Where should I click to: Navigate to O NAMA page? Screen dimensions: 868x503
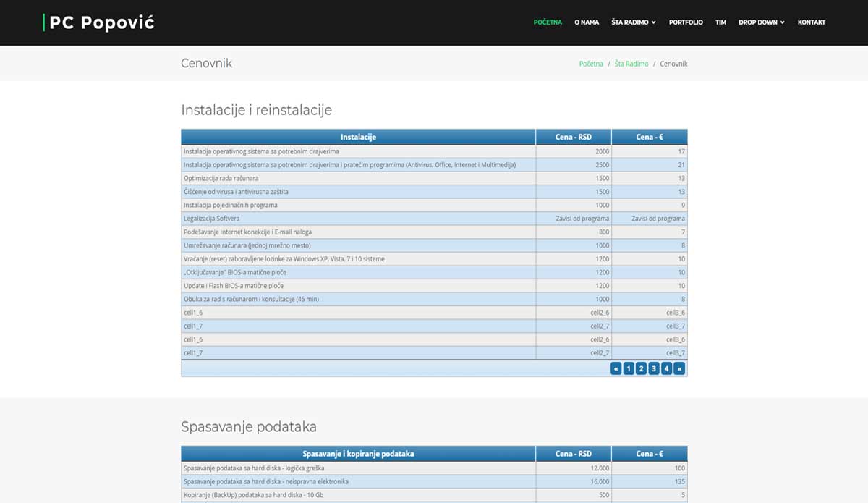[x=587, y=22]
